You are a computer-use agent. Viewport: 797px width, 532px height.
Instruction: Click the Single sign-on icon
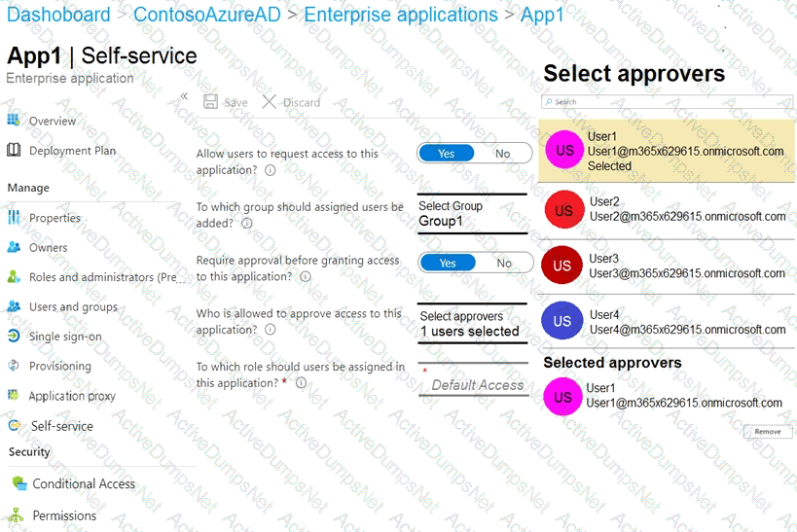click(x=14, y=337)
